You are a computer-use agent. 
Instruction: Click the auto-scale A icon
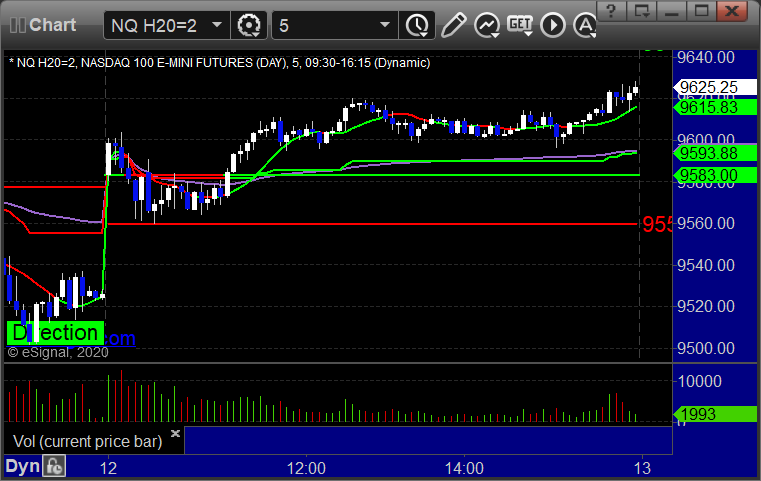(585, 25)
